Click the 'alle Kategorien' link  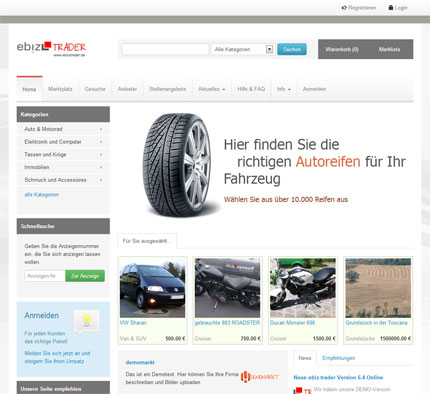tap(42, 194)
